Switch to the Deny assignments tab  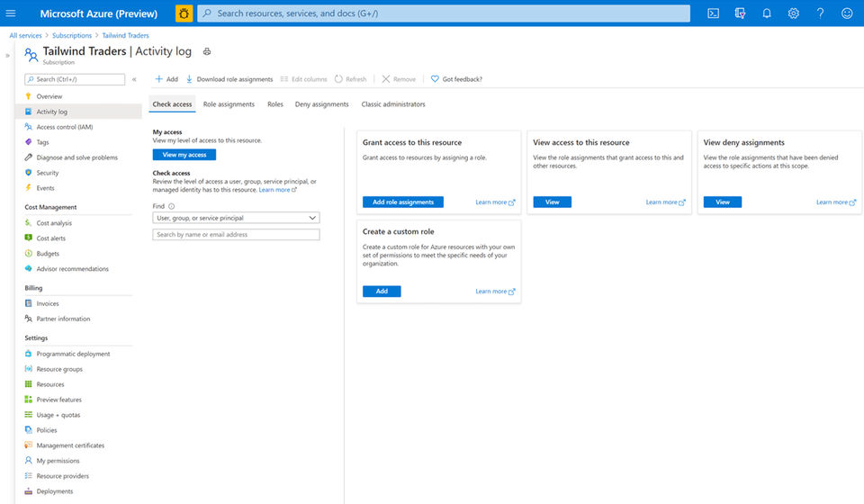[x=322, y=104]
